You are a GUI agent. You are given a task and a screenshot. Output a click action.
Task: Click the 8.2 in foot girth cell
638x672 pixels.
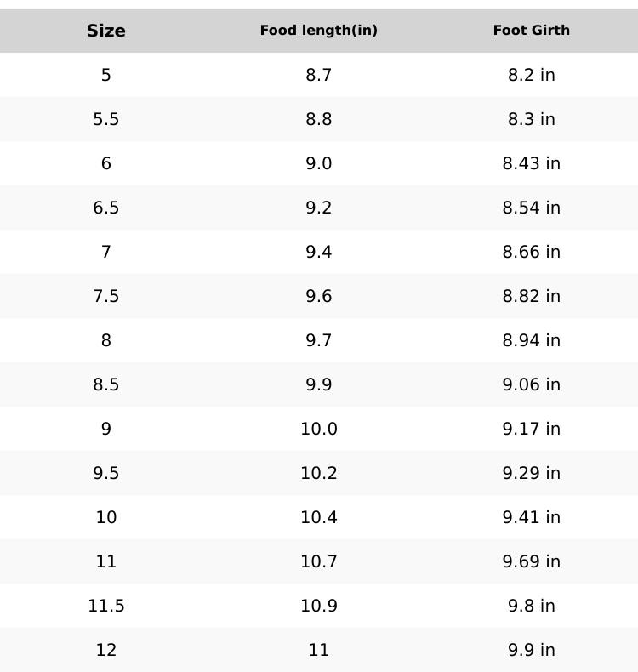click(x=532, y=75)
